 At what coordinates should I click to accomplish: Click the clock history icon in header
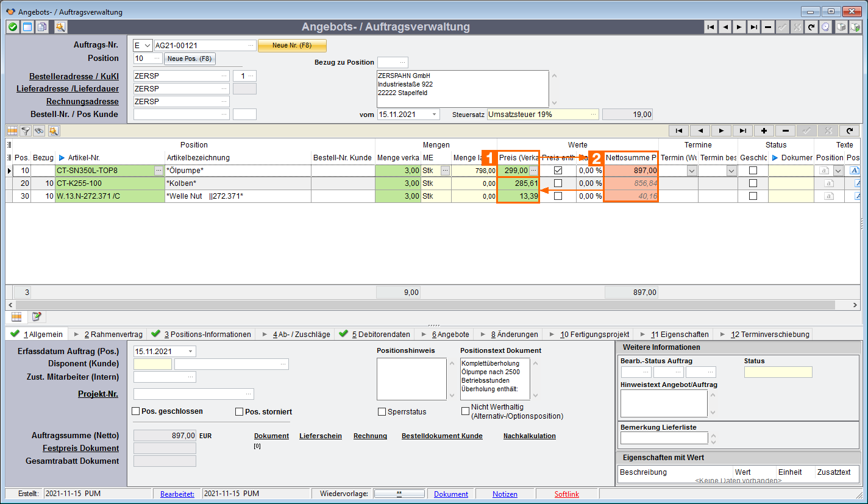[x=825, y=27]
